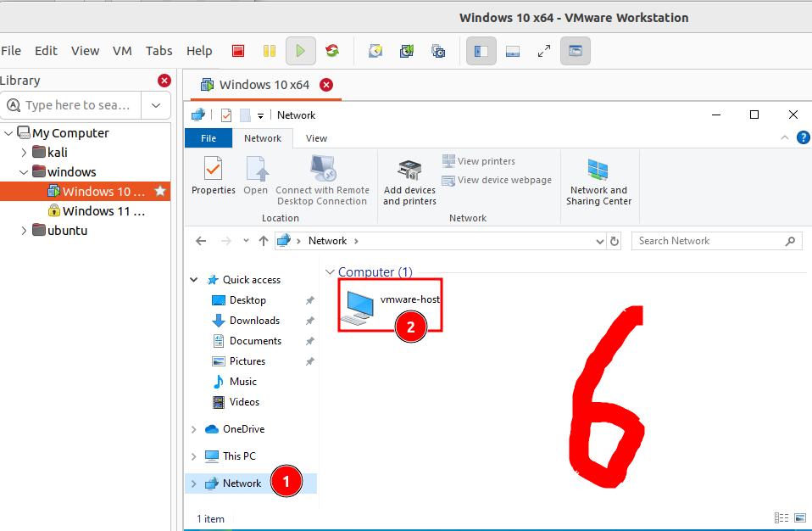
Task: Open the Tabs menu
Action: pyautogui.click(x=159, y=51)
